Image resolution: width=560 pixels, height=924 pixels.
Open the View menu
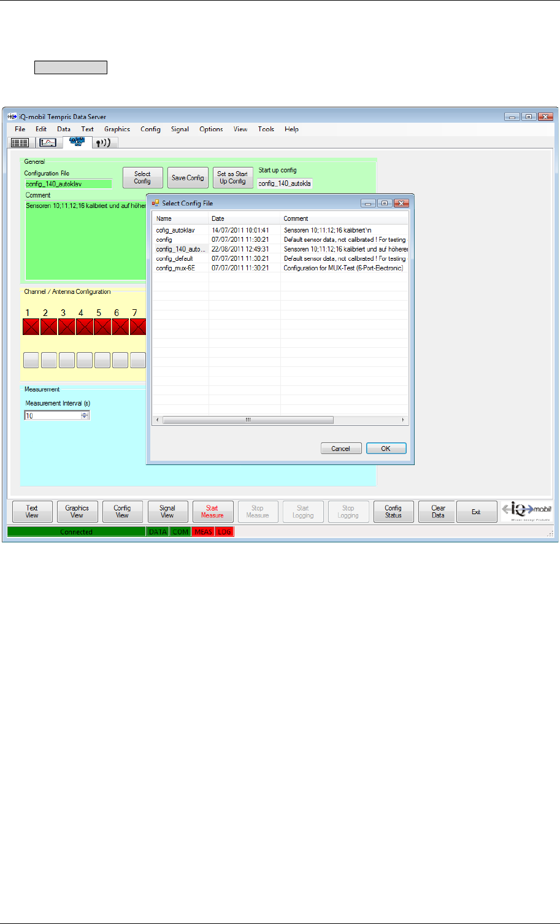240,129
